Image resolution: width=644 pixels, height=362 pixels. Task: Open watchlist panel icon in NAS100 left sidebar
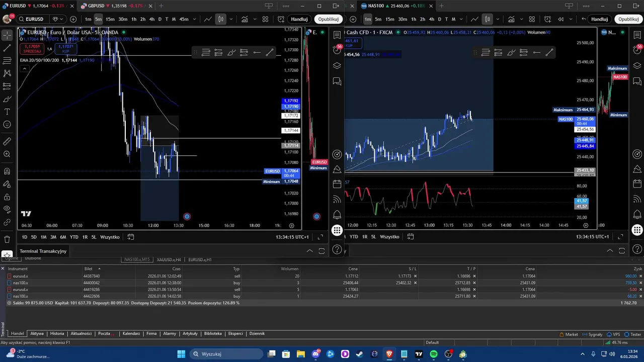coord(337,34)
